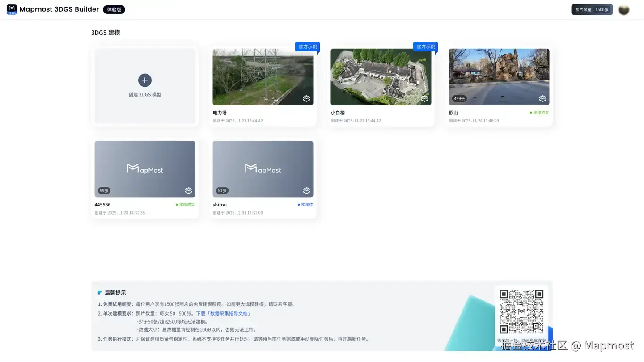Click the shitou model name
Viewport: 644px width, 362px height.
click(220, 205)
